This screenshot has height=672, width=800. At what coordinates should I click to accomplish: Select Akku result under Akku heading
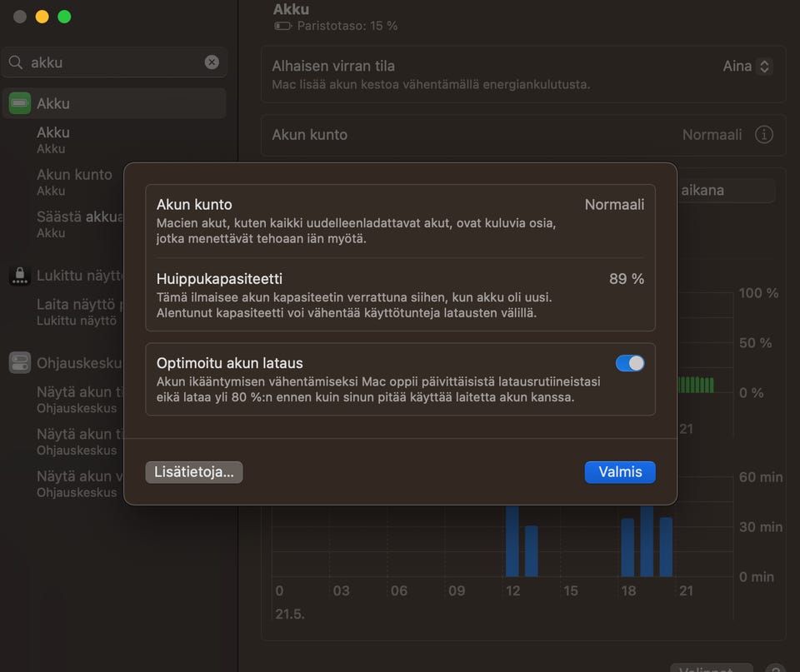pos(53,140)
